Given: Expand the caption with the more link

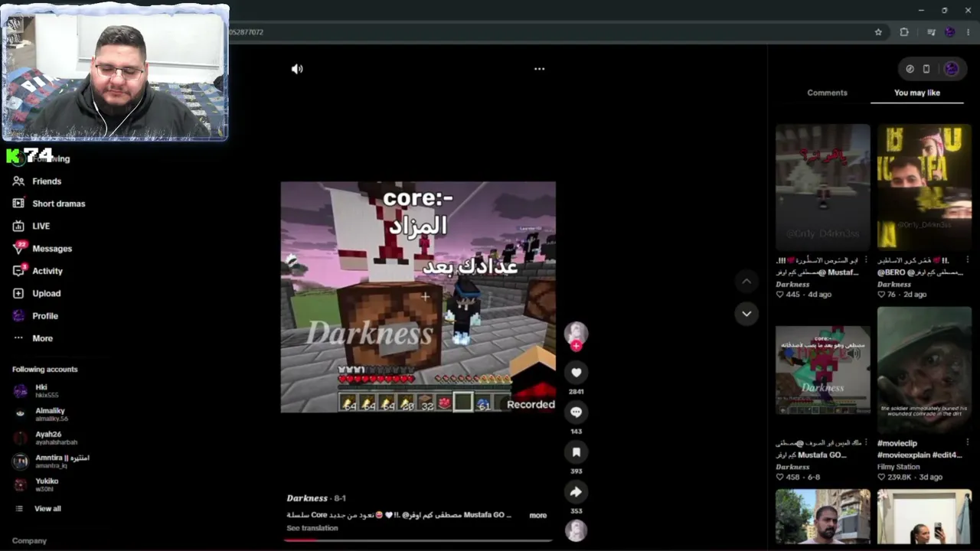Looking at the screenshot, I should (x=538, y=515).
